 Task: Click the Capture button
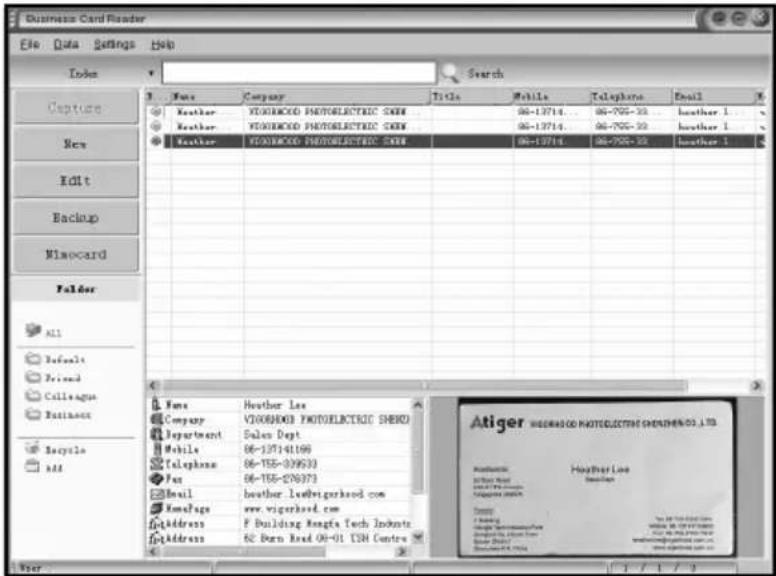[75, 107]
